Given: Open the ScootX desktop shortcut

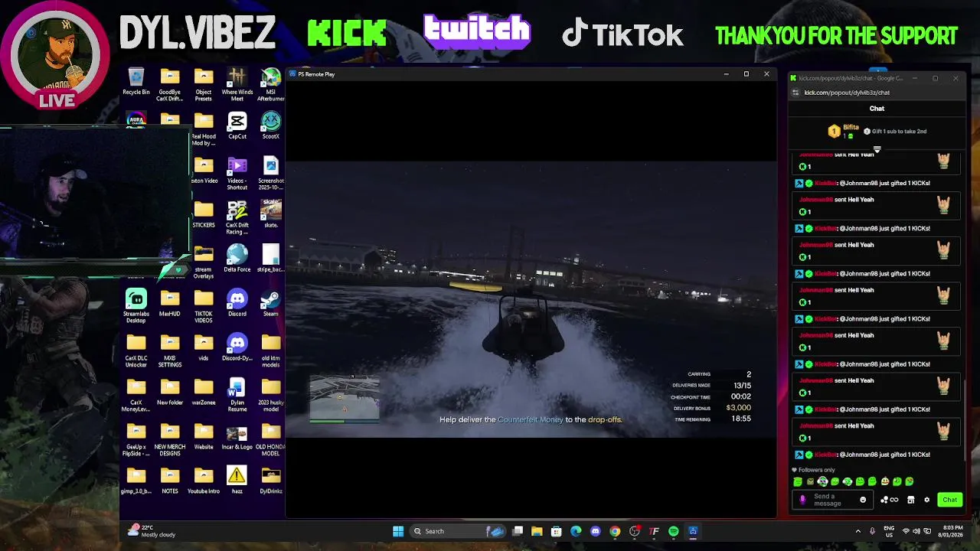Looking at the screenshot, I should coord(271,126).
